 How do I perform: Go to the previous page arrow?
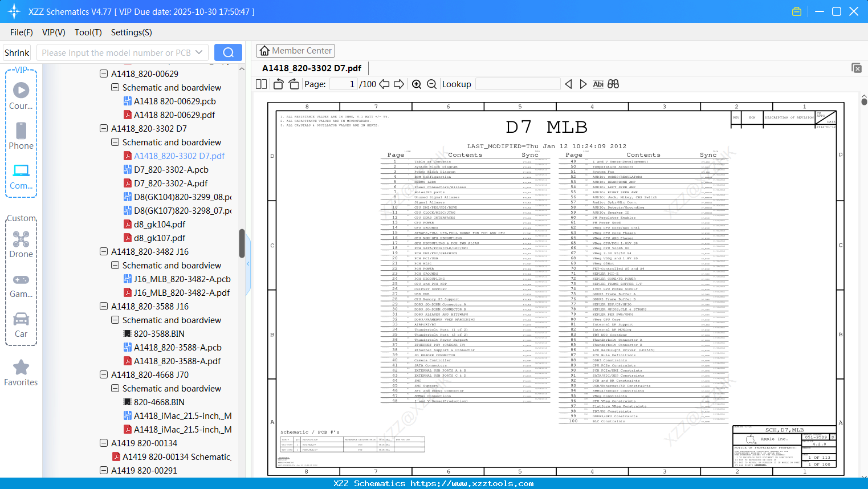384,84
